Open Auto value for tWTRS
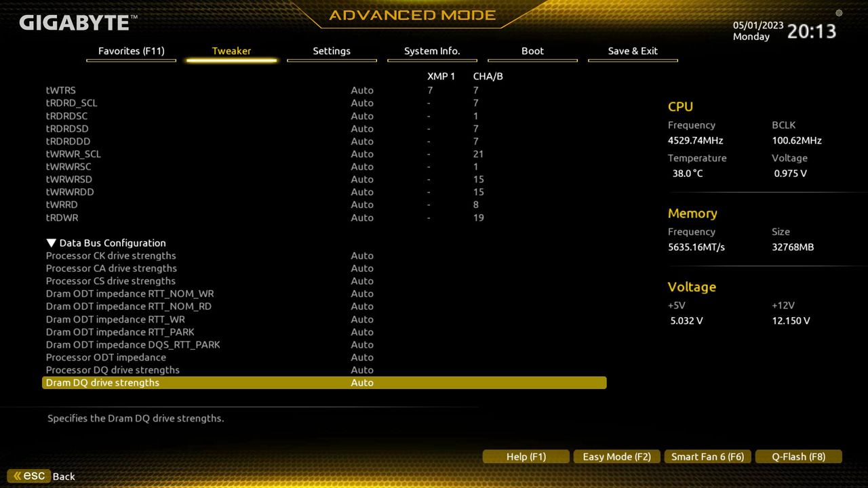This screenshot has height=488, width=868. click(x=362, y=90)
